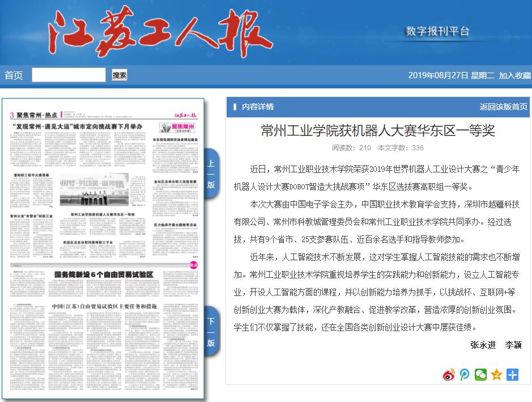Viewport: 532px width, 402px height.
Task: Click the 聚焦常州 section badge on page
Action: [x=177, y=128]
